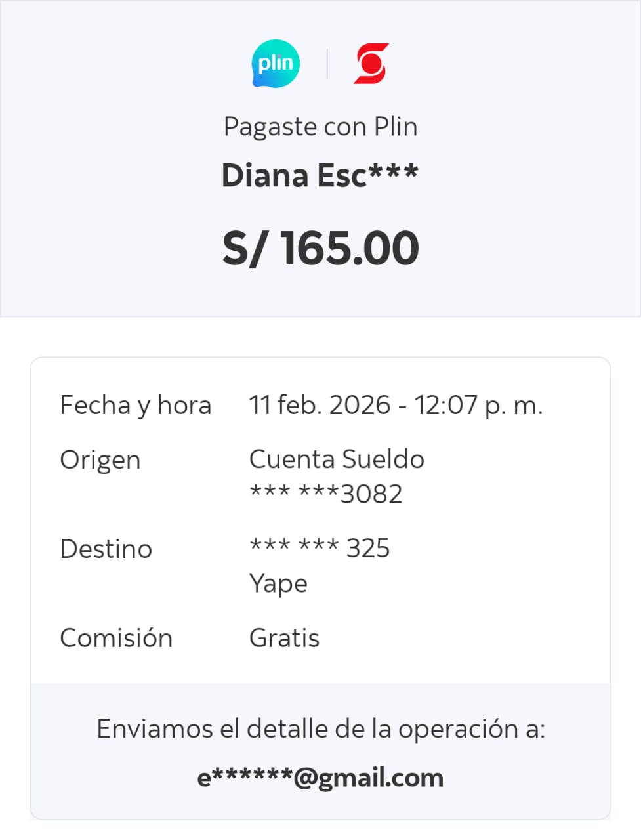Select the Destino label
This screenshot has height=840, width=641.
[106, 549]
